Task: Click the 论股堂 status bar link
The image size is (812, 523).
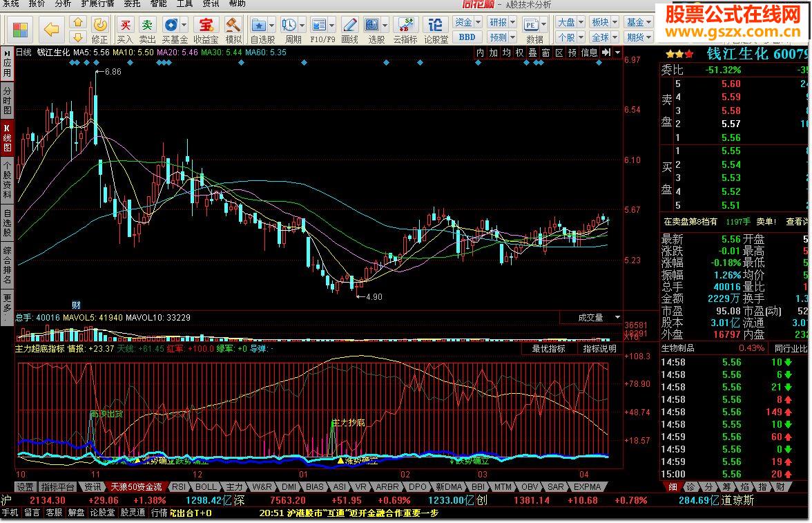Action: 102,513
